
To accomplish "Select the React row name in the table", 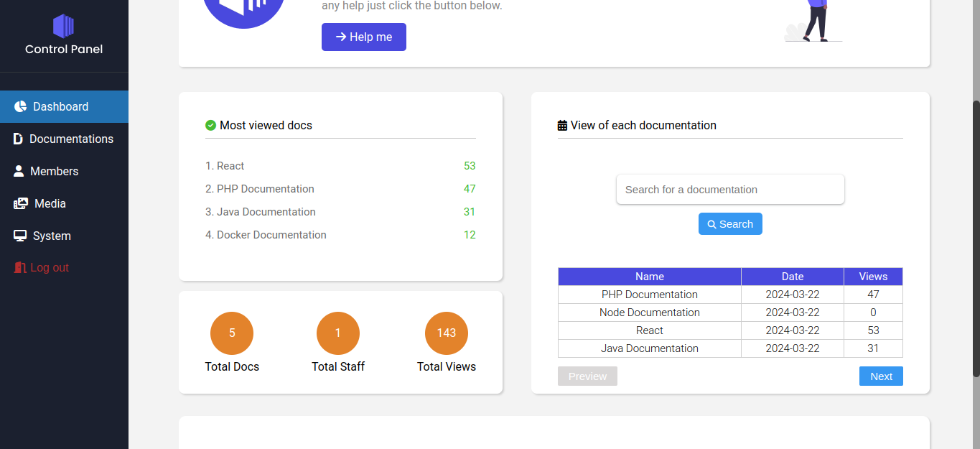I will 650,330.
